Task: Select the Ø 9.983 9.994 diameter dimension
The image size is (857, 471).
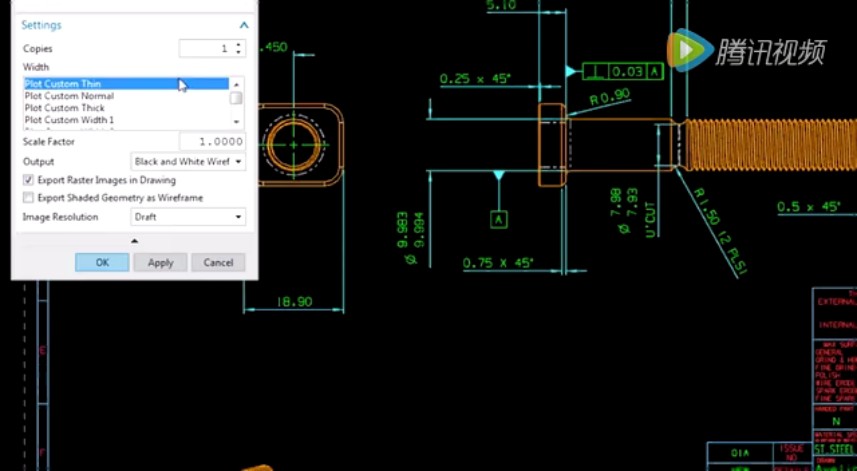Action: tap(412, 238)
